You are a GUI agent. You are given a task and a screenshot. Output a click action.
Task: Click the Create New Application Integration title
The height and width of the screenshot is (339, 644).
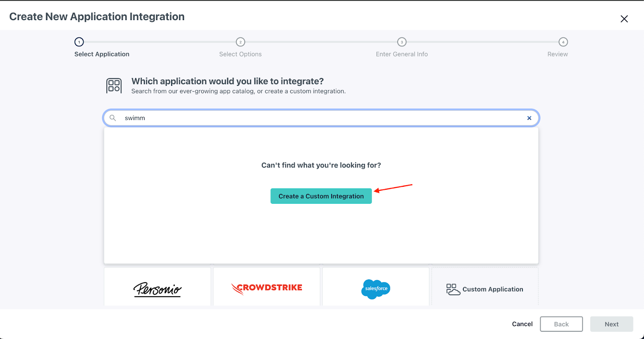click(97, 17)
